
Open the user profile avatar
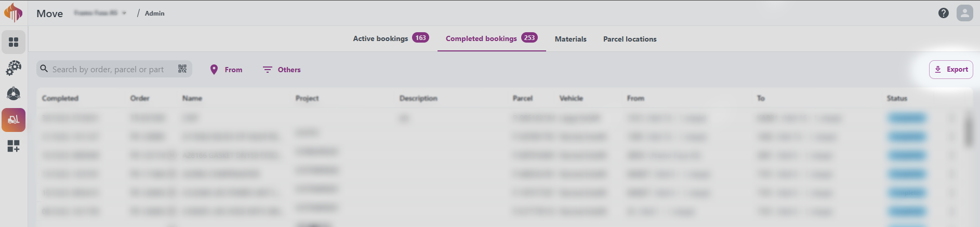click(x=964, y=14)
